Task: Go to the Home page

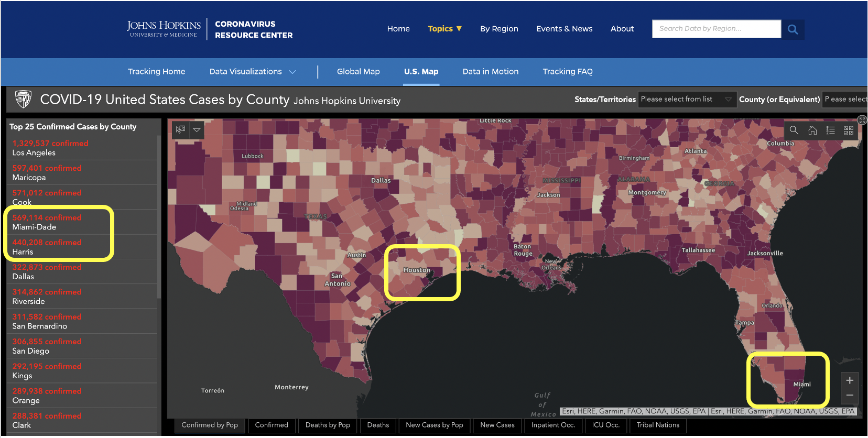Action: tap(398, 29)
